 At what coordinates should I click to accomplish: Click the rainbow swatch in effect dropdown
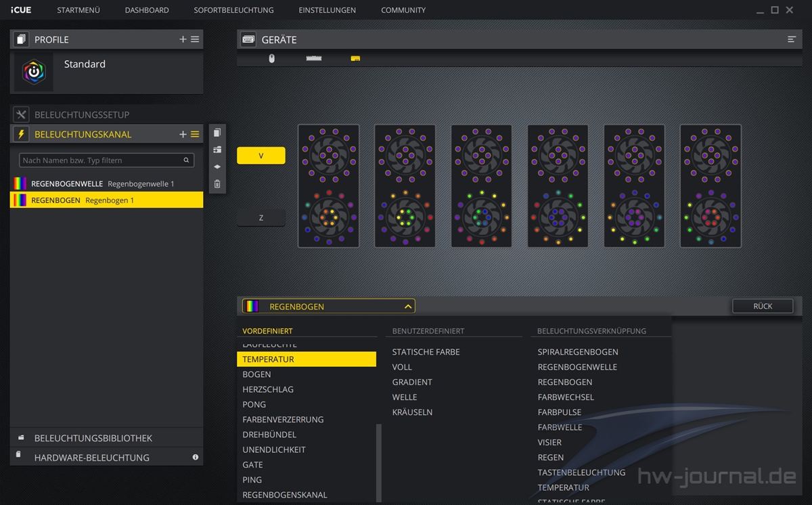(252, 307)
